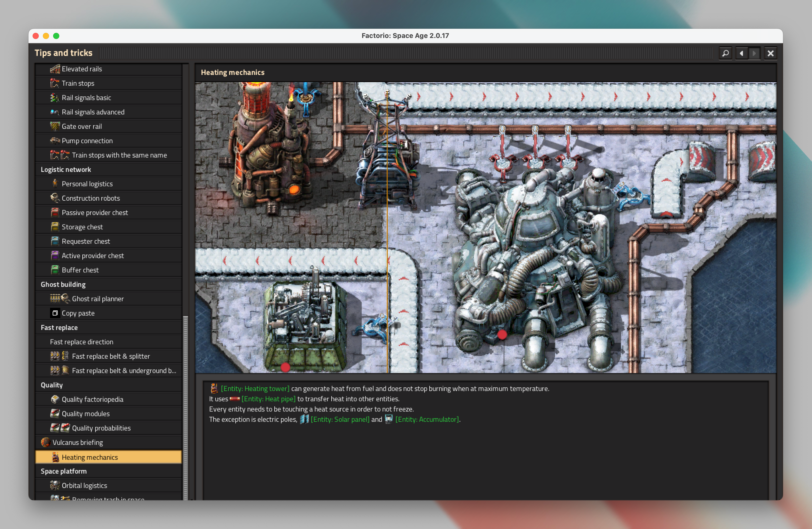Open the Fast replace direction tip
812x529 pixels.
pyautogui.click(x=109, y=342)
